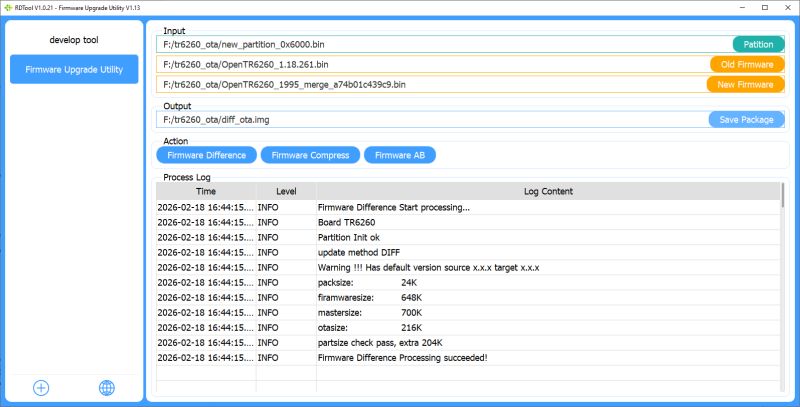Click the Old Firmware button
Viewport: 800px width, 407px height.
(x=747, y=64)
